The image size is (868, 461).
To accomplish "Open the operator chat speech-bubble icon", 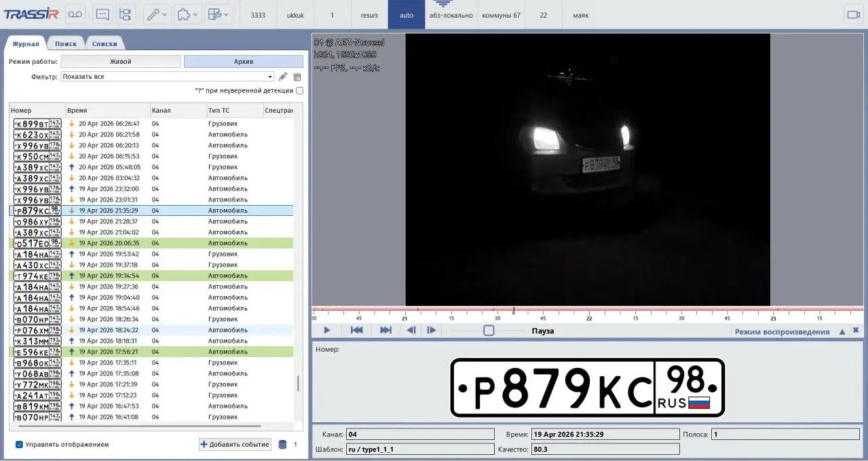I will [x=102, y=14].
